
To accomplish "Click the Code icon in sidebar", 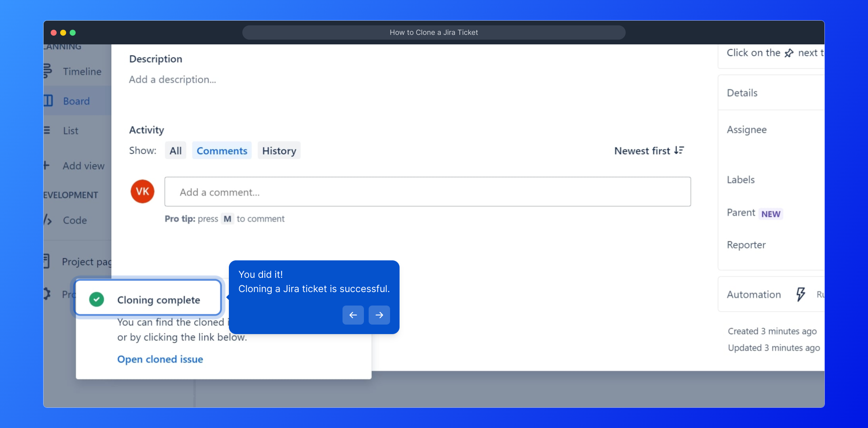I will click(48, 220).
